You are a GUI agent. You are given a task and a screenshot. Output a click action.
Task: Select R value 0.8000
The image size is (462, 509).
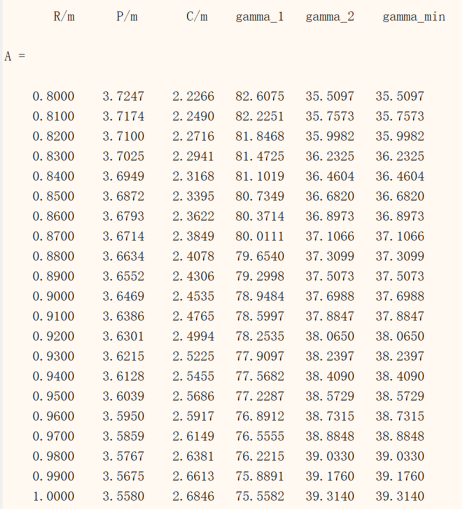pyautogui.click(x=53, y=96)
